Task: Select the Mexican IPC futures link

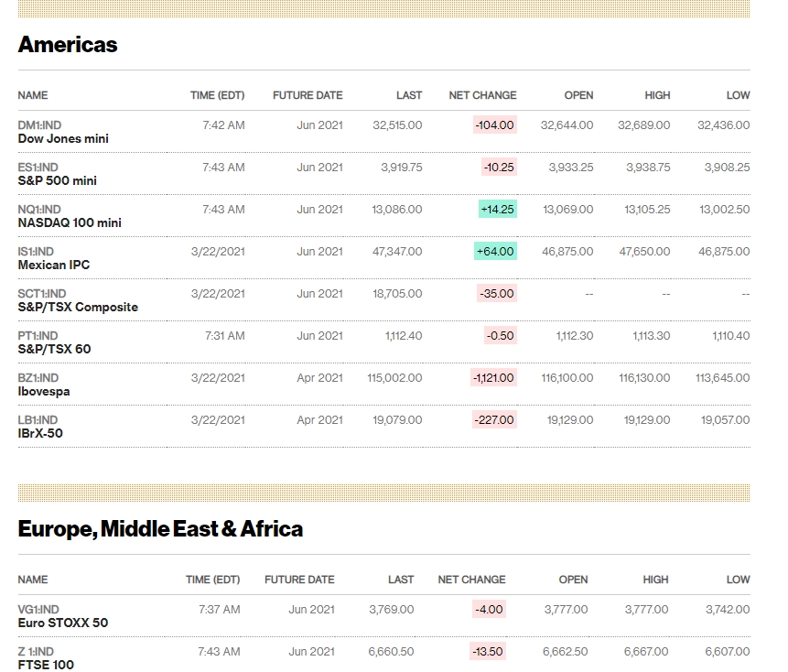Action: pyautogui.click(x=54, y=266)
